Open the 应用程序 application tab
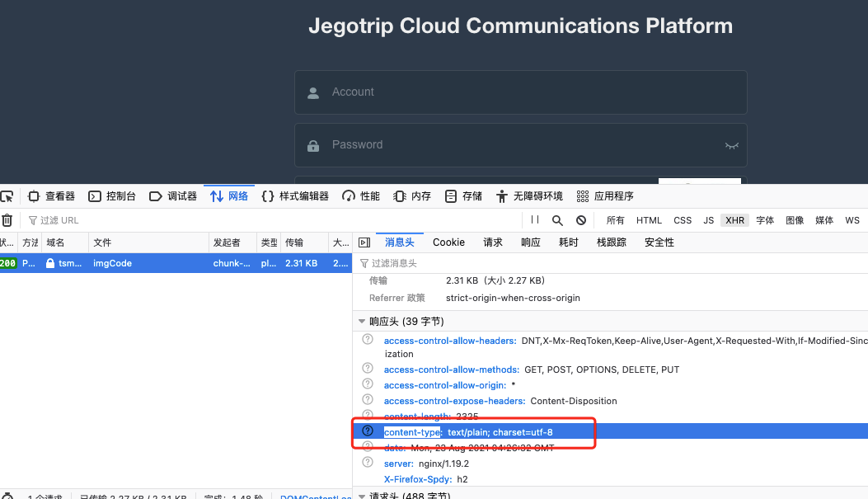The height and width of the screenshot is (499, 868). click(x=605, y=196)
